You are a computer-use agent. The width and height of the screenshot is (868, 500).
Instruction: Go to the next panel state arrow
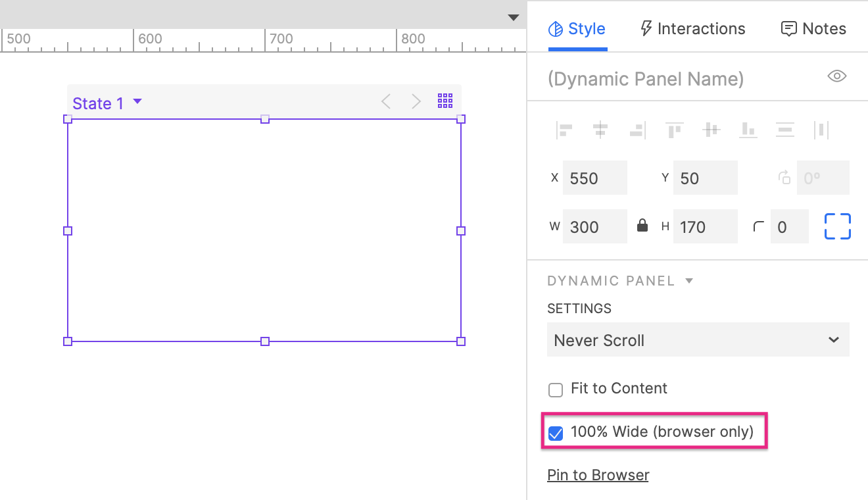point(416,101)
